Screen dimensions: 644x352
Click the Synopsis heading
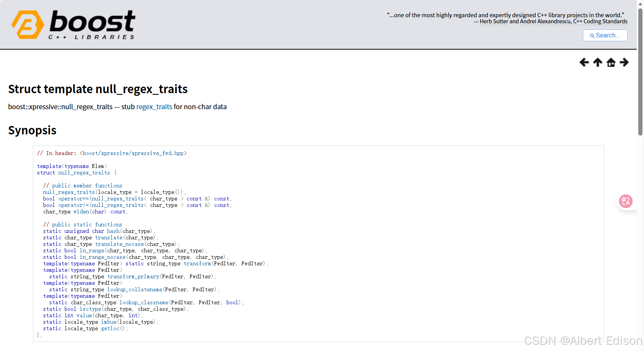(32, 130)
